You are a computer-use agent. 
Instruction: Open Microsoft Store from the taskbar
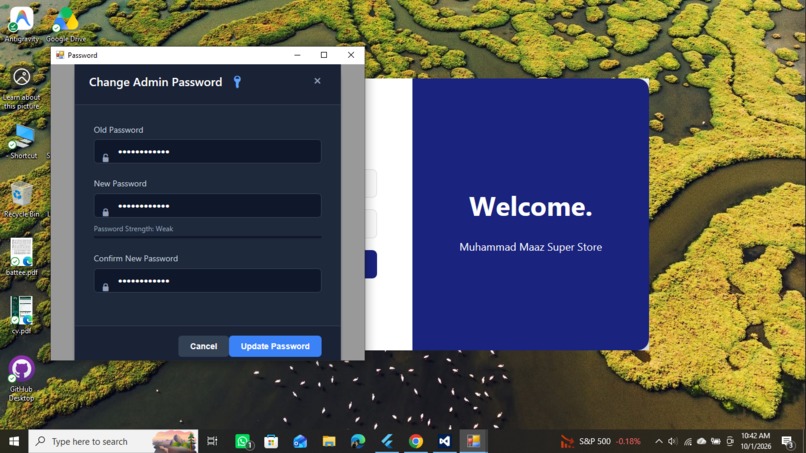click(271, 441)
